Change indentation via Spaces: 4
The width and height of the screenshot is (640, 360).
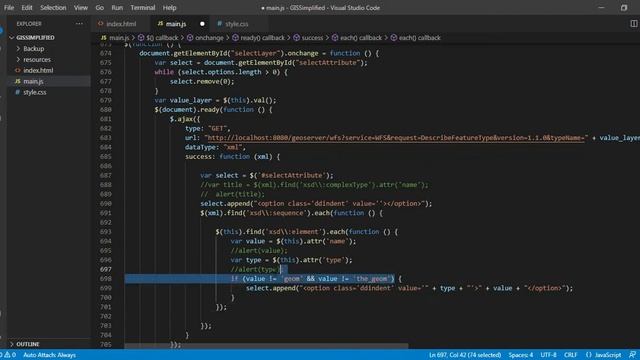coord(521,355)
